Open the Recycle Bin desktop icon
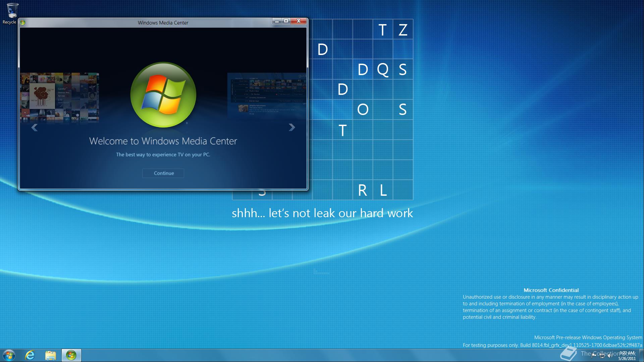The image size is (644, 362). coord(11,13)
